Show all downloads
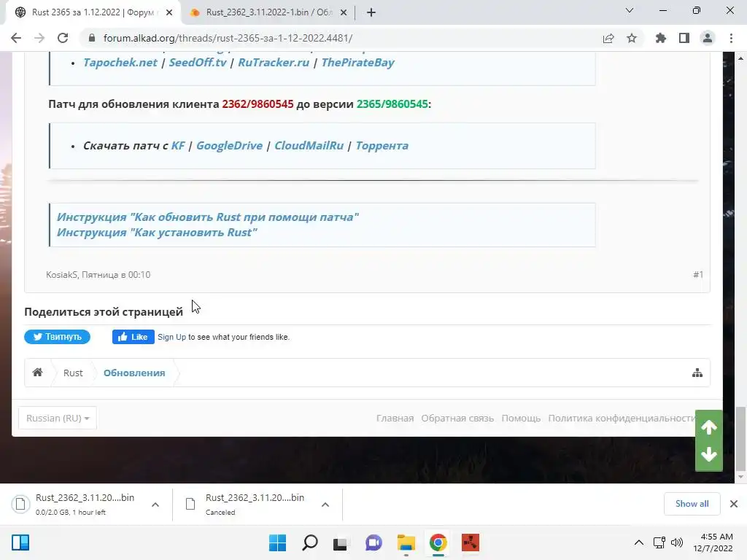Image resolution: width=747 pixels, height=560 pixels. pos(692,504)
